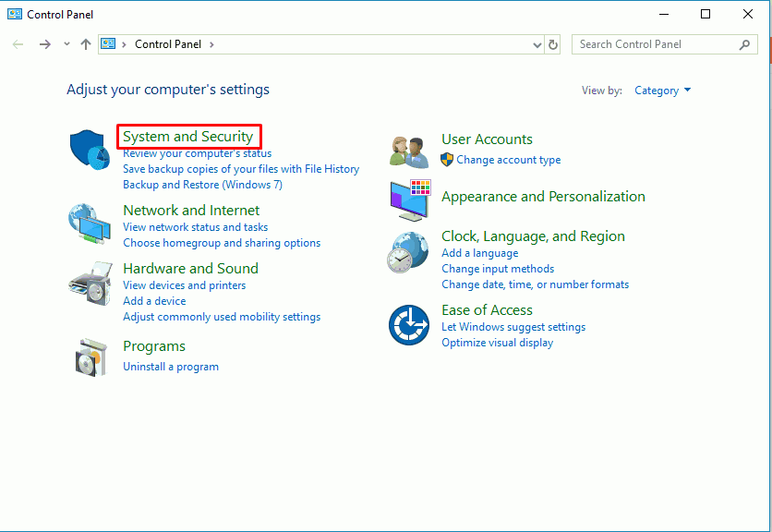Open System and Security
This screenshot has width=772, height=532.
188,137
